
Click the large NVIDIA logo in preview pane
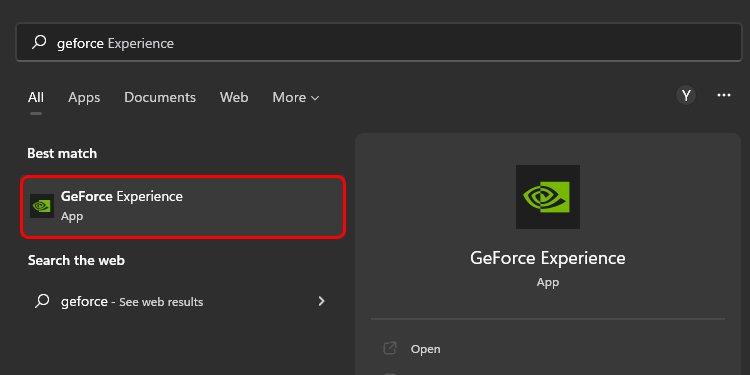point(548,197)
